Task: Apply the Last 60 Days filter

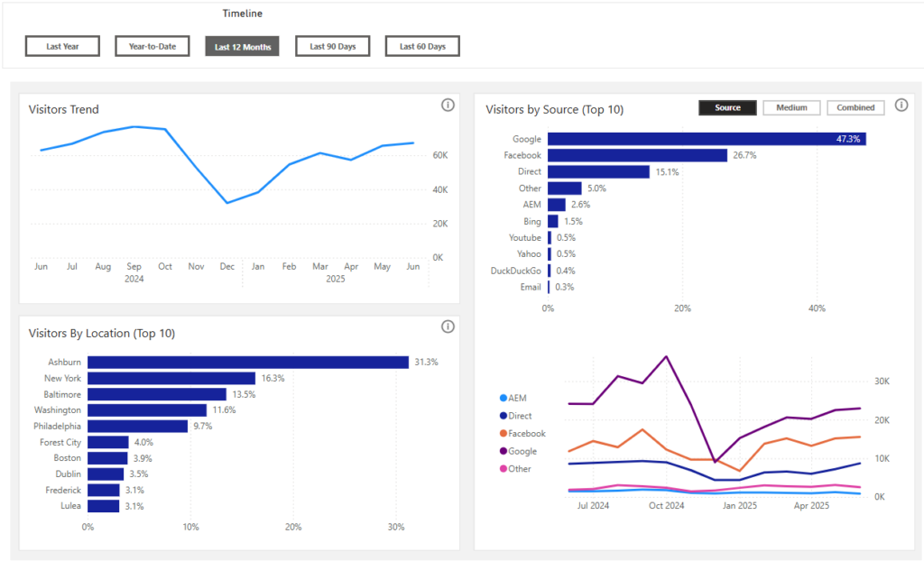Action: (x=422, y=46)
